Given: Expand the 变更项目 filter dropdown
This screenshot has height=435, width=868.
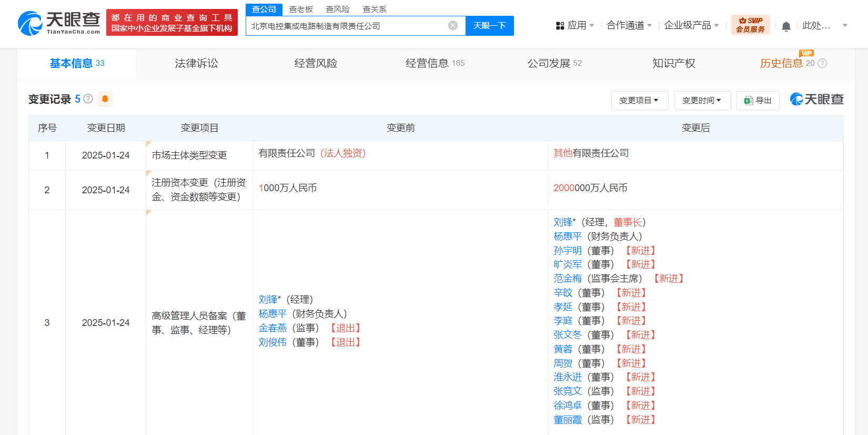Looking at the screenshot, I should point(639,101).
